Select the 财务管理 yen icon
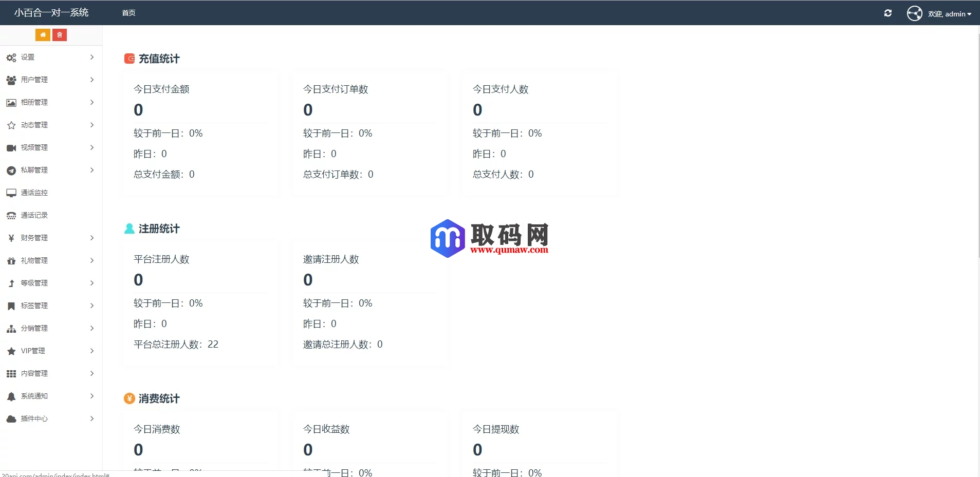 pyautogui.click(x=11, y=238)
